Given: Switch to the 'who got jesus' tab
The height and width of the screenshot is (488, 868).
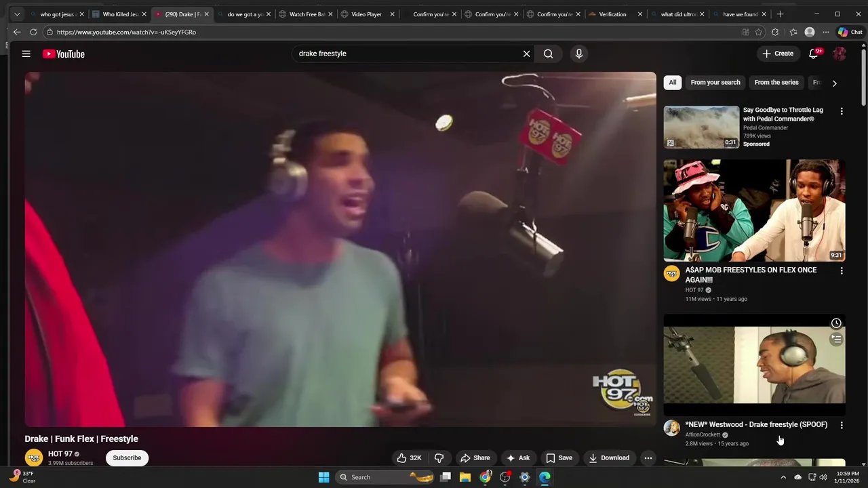Looking at the screenshot, I should tap(57, 14).
